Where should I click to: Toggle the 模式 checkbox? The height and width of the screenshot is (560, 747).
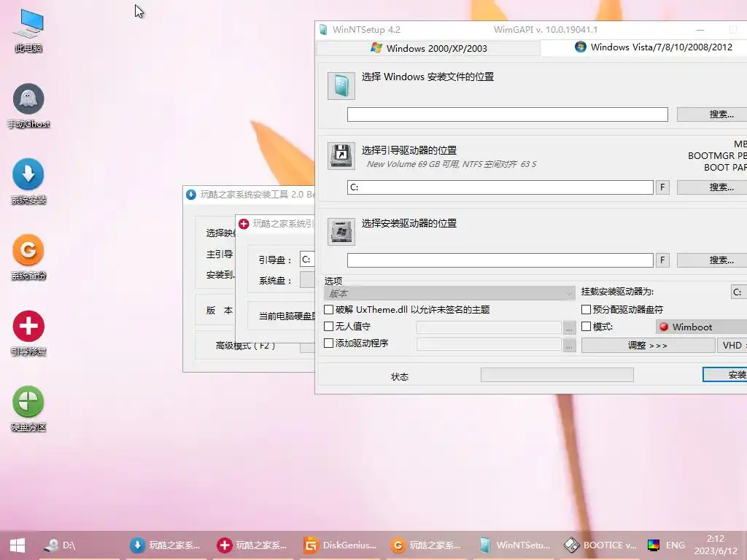click(587, 326)
